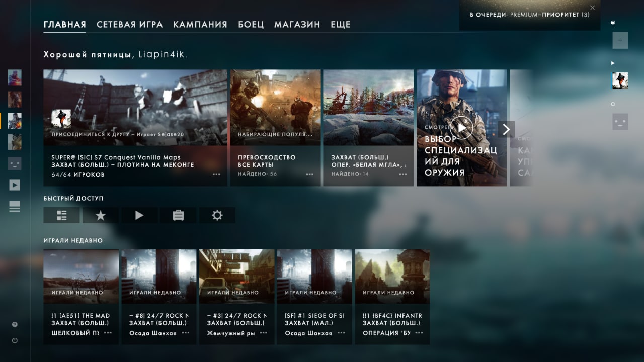644x362 pixels.
Task: Open options dots on [SF] #1 SIEGE card
Action: (x=342, y=333)
